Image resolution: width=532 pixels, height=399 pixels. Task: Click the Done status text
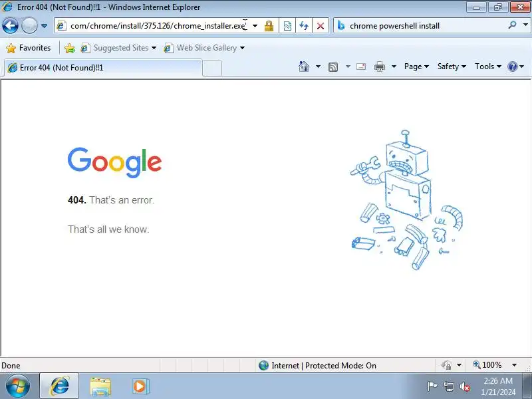[x=11, y=365]
